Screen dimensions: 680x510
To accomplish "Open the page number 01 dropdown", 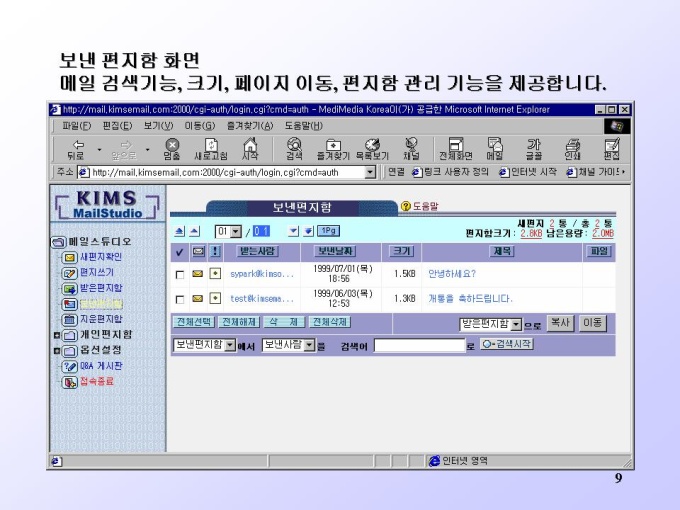I will [235, 232].
